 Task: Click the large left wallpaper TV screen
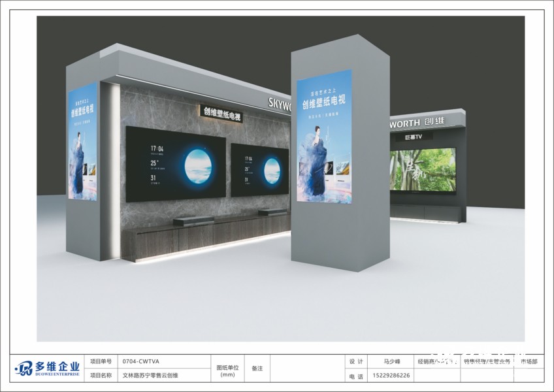coord(176,165)
